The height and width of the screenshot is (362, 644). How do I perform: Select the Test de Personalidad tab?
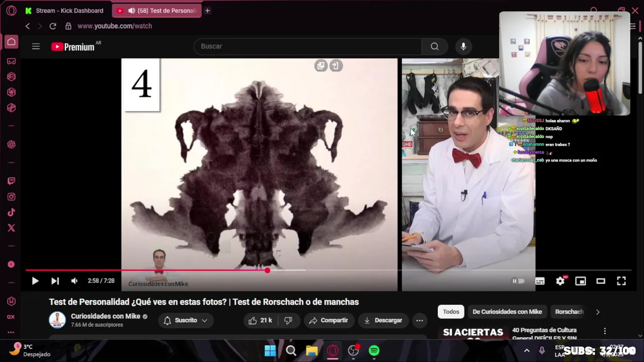point(157,11)
